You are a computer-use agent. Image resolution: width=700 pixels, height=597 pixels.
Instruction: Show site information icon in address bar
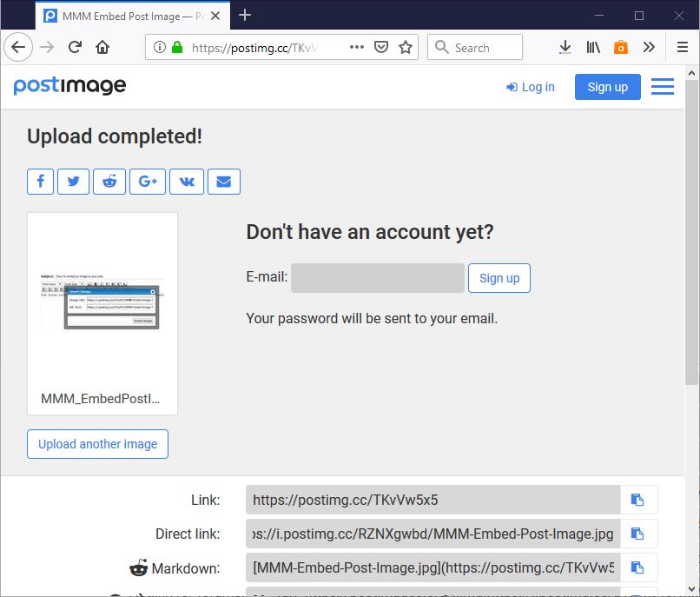pyautogui.click(x=160, y=47)
